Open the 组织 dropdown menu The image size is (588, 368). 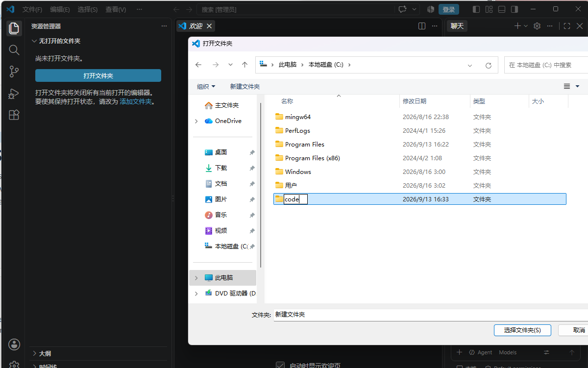click(206, 86)
